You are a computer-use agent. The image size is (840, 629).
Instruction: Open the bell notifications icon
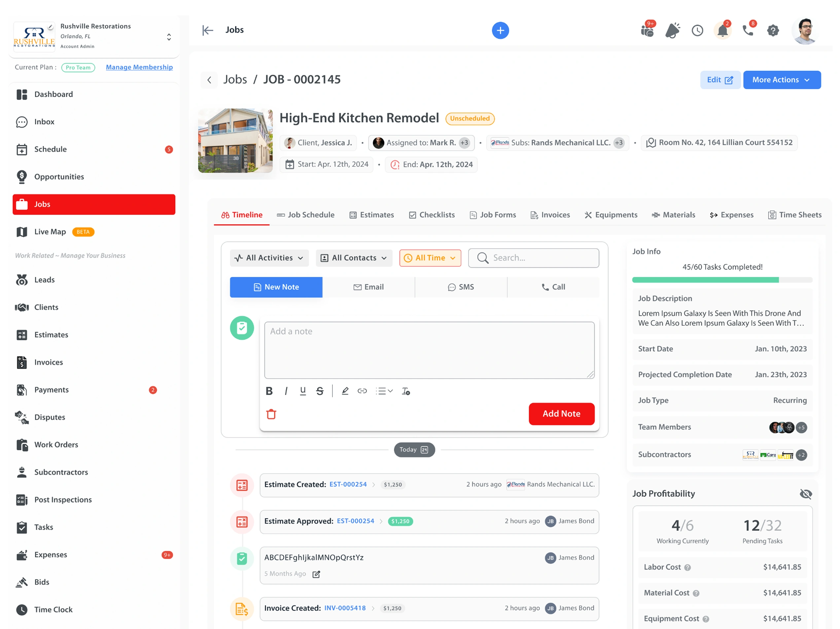(x=722, y=30)
